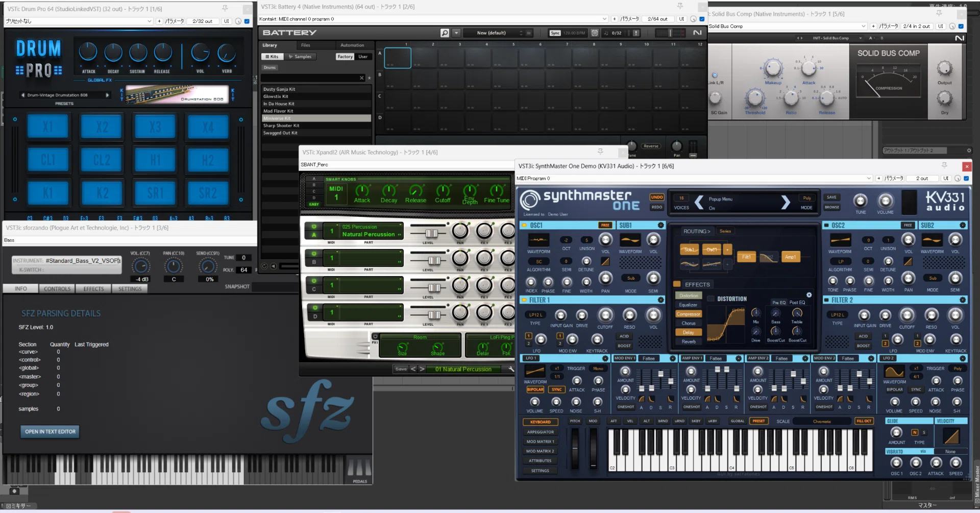Click the Xpand!2 wrench settings icon
This screenshot has width=980, height=513.
tap(511, 369)
